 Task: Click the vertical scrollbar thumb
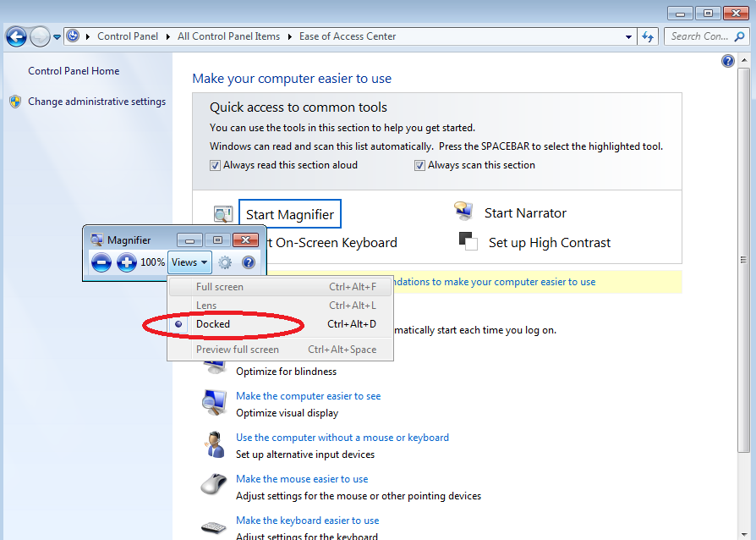743,260
